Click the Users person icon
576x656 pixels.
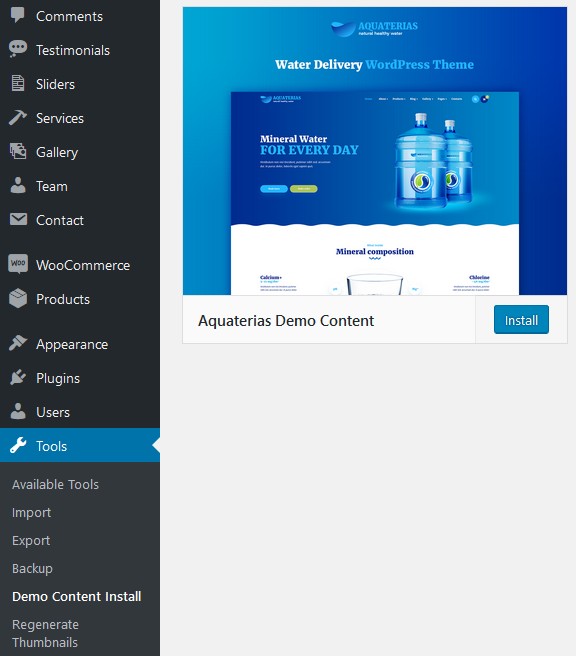pyautogui.click(x=18, y=411)
